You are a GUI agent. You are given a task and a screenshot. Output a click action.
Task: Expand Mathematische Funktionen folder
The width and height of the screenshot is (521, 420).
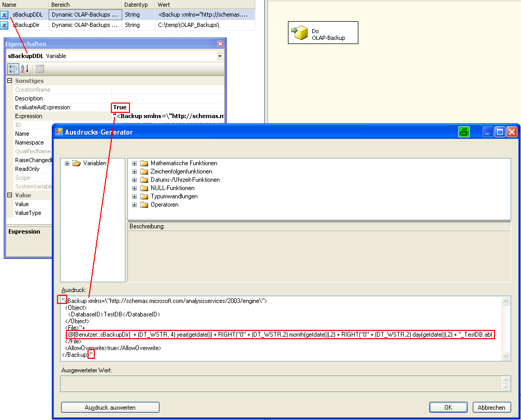[x=135, y=163]
